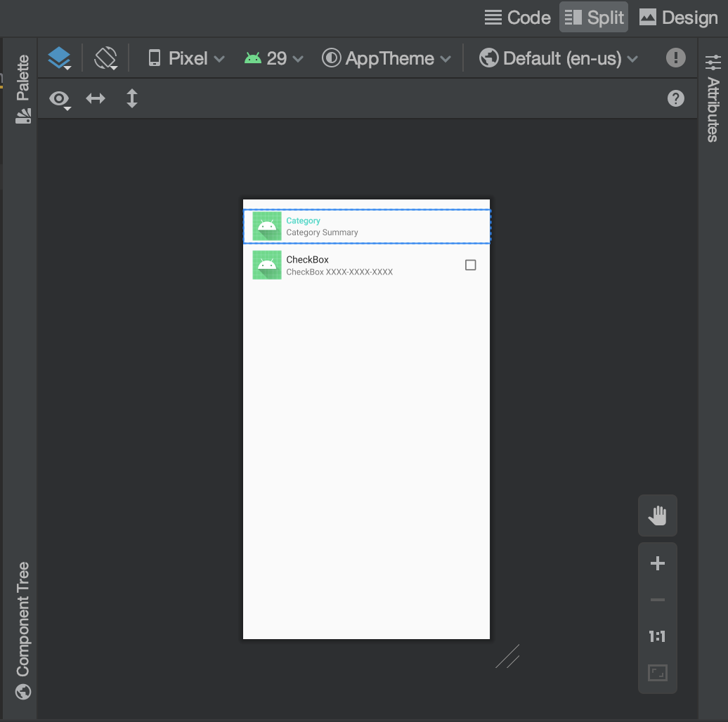Switch to Code view
Screen dimensions: 728x722
517,17
